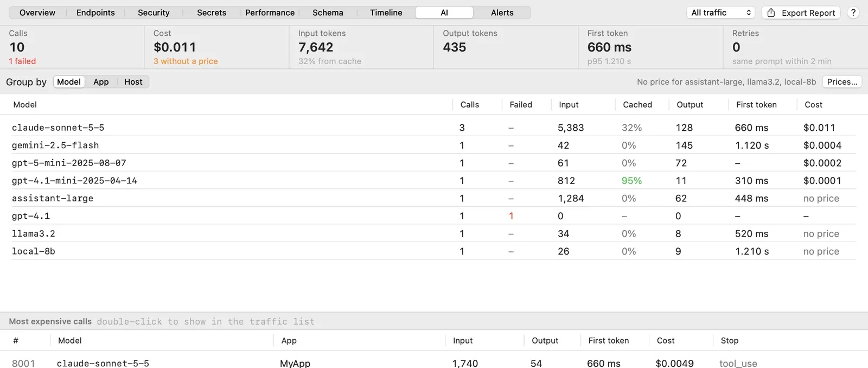Click the Cost $0.011 summary value
Image resolution: width=868 pixels, height=368 pixels.
click(175, 47)
